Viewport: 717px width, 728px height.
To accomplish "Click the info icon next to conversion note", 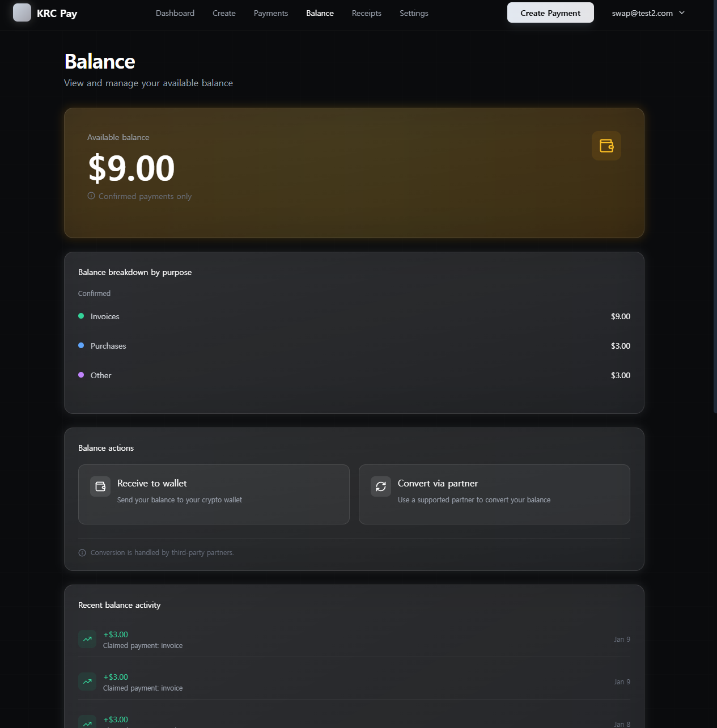I will click(82, 553).
